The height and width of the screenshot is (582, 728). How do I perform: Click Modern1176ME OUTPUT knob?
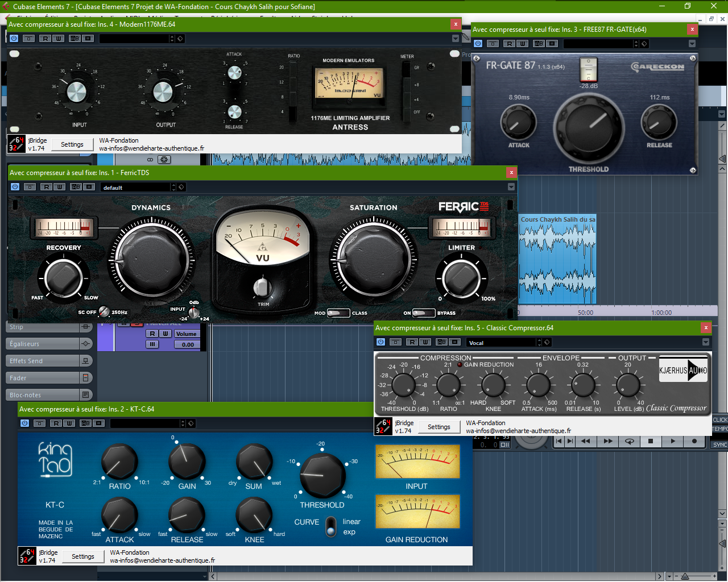click(163, 92)
